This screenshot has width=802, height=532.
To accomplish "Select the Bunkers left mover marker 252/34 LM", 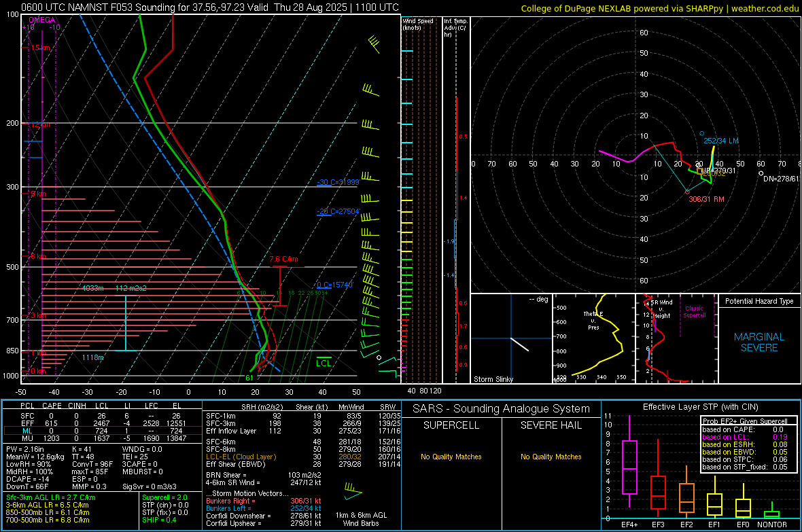I will 701,134.
